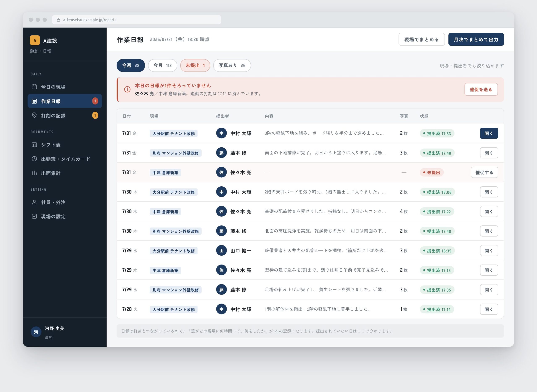Viewport: 537px width, 392px height.
Task: Click the 日付 column header
Action: click(x=126, y=116)
